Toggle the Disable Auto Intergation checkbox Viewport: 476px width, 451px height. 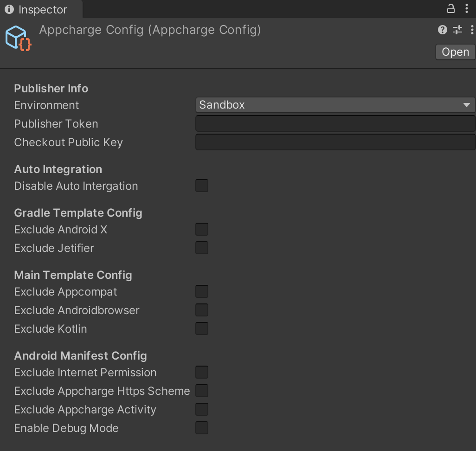(202, 186)
